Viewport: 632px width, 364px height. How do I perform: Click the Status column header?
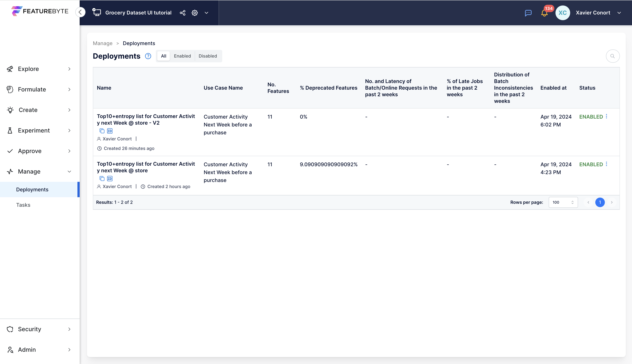[x=587, y=88]
